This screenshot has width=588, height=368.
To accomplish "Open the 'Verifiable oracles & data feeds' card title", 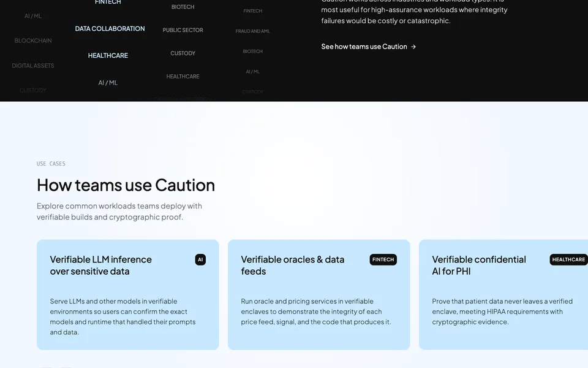I will point(293,265).
